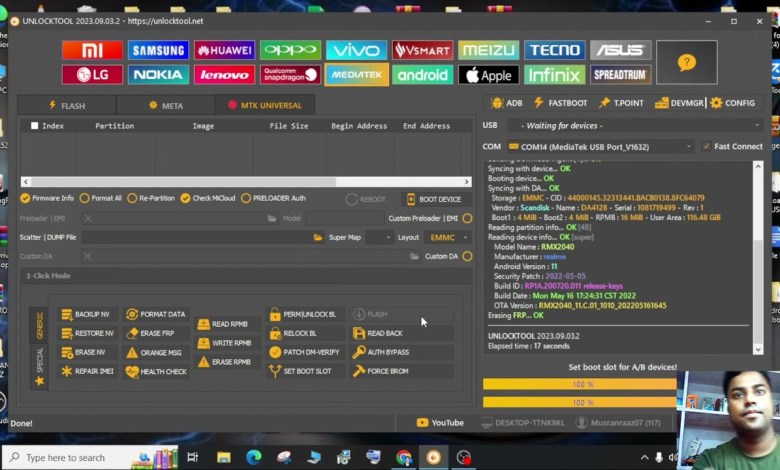Open the ASUS brand tile
The width and height of the screenshot is (780, 470).
(x=620, y=50)
